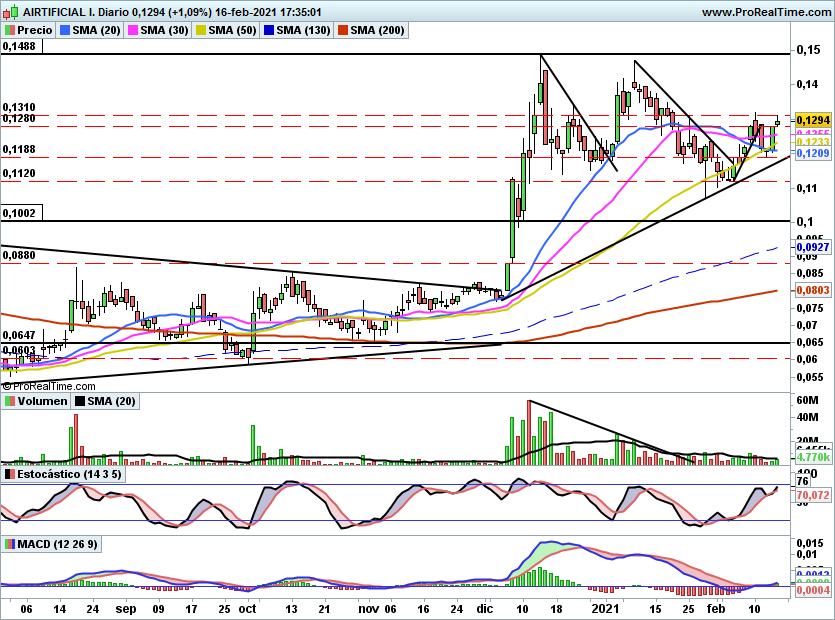Screen dimensions: 835x620
Task: Click the Estocástico indicator icon
Action: point(9,474)
